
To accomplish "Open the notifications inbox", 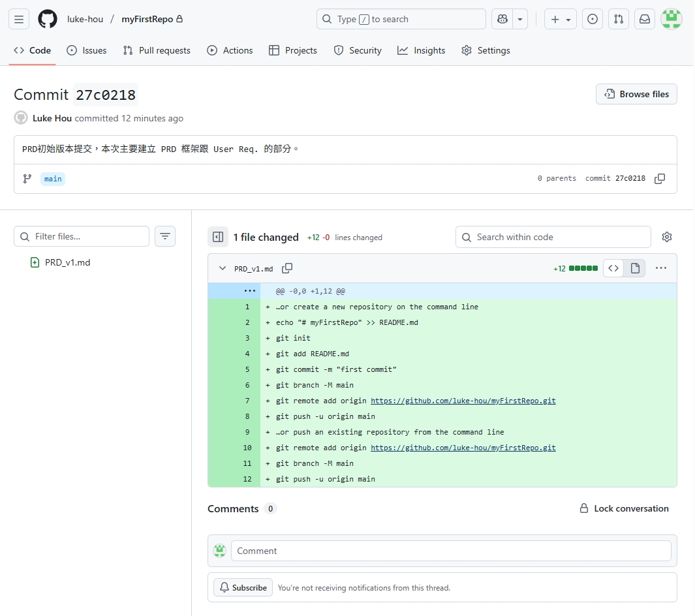I will point(644,19).
